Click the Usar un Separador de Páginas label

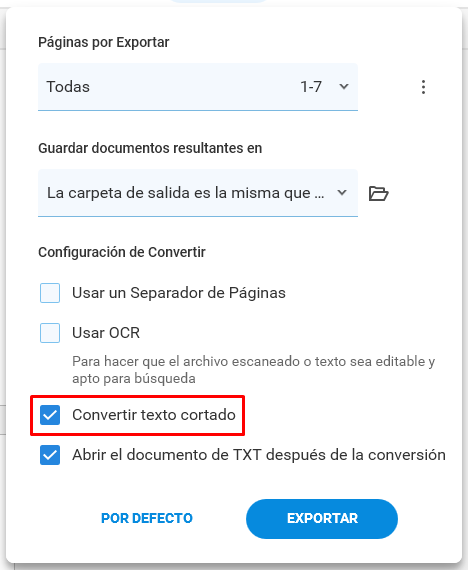coord(179,293)
